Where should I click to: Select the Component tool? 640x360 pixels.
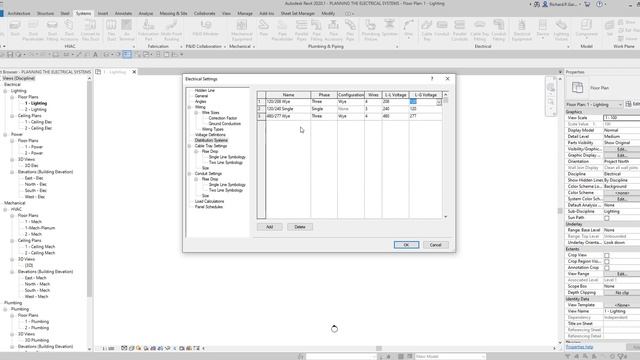587,29
